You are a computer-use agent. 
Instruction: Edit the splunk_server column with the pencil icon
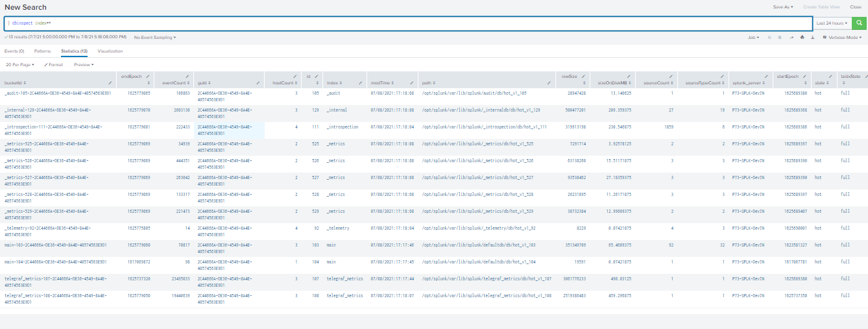point(766,77)
